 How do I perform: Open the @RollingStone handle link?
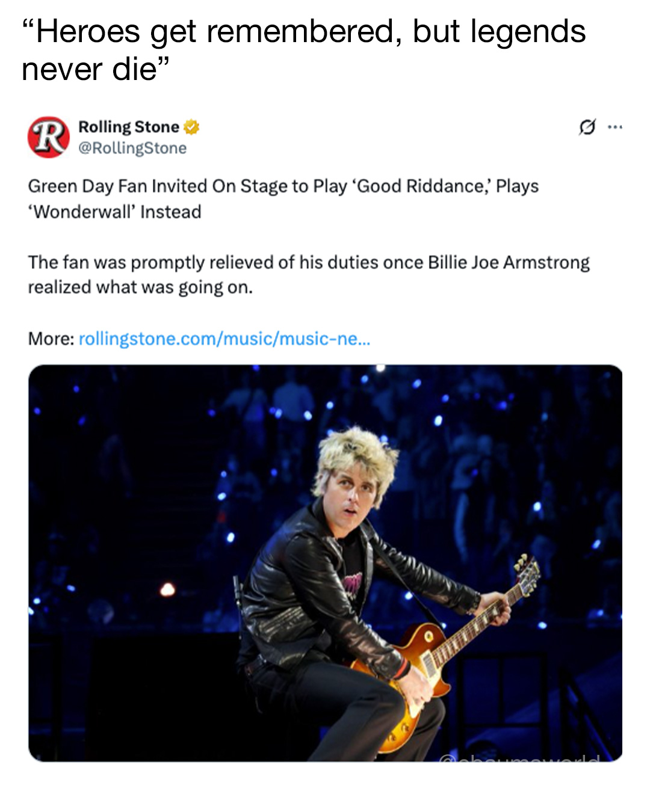click(x=132, y=148)
